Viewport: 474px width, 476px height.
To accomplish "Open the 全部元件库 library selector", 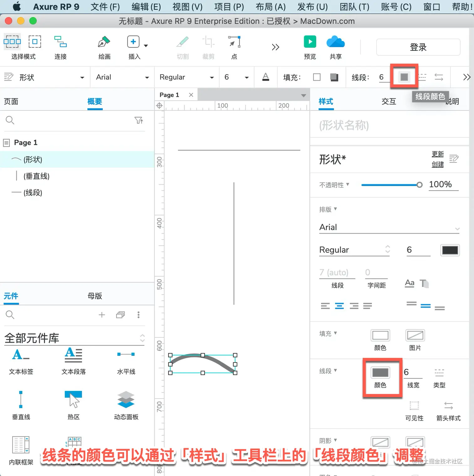I will [74, 338].
